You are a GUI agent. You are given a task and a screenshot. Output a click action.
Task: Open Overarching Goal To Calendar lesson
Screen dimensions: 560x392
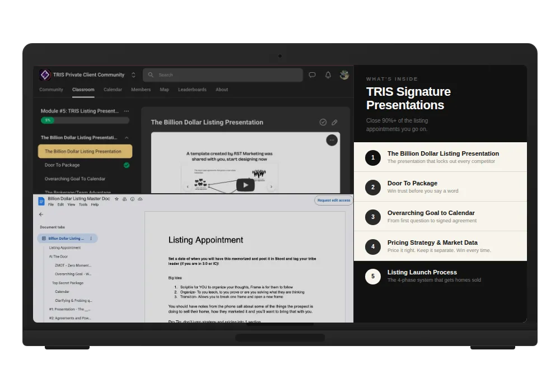tap(75, 179)
